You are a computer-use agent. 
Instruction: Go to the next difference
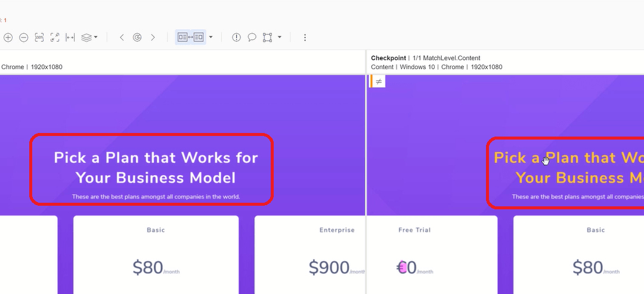point(153,38)
